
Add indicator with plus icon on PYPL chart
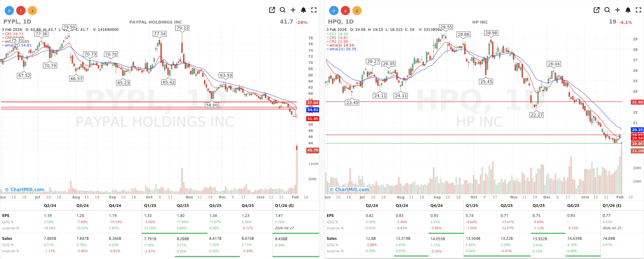coord(293,10)
